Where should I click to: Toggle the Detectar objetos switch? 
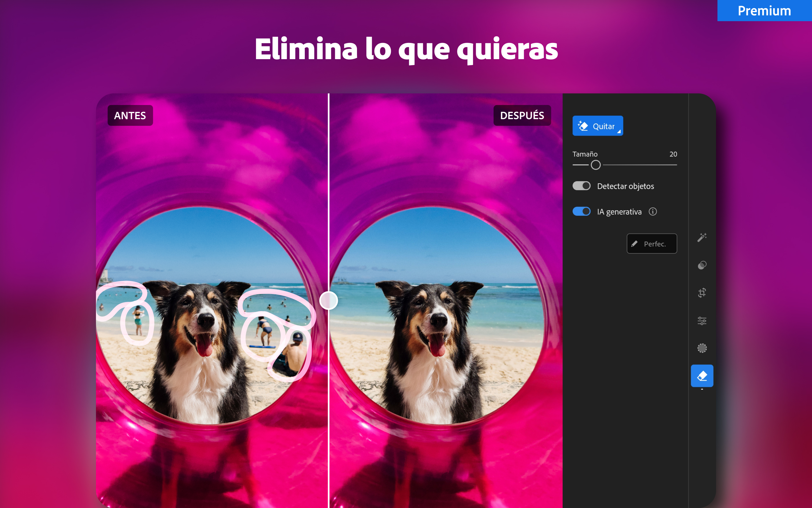[x=581, y=186]
